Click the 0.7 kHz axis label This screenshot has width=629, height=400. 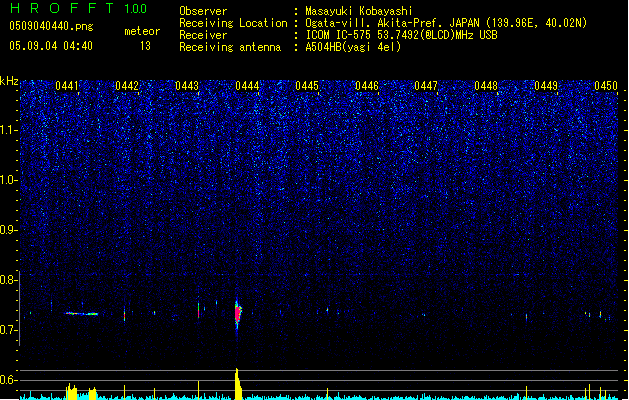9,330
